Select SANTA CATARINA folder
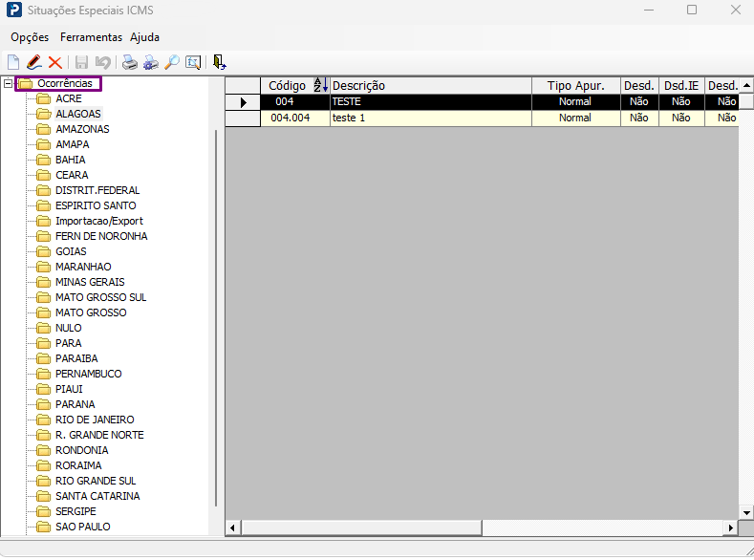Viewport: 754px width, 560px height. pyautogui.click(x=97, y=497)
